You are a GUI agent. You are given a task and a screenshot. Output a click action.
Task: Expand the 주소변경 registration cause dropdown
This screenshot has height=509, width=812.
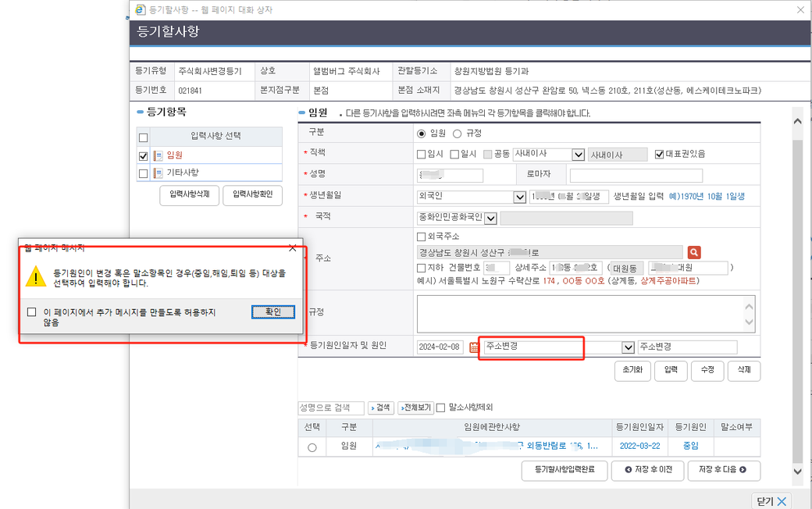click(628, 347)
